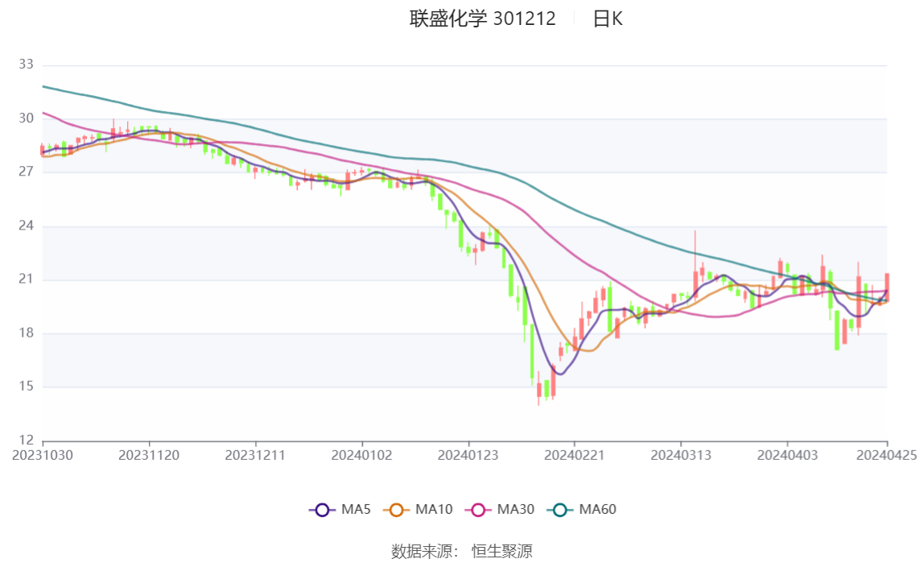
Task: Click the y-axis value 21
Action: click(x=26, y=279)
